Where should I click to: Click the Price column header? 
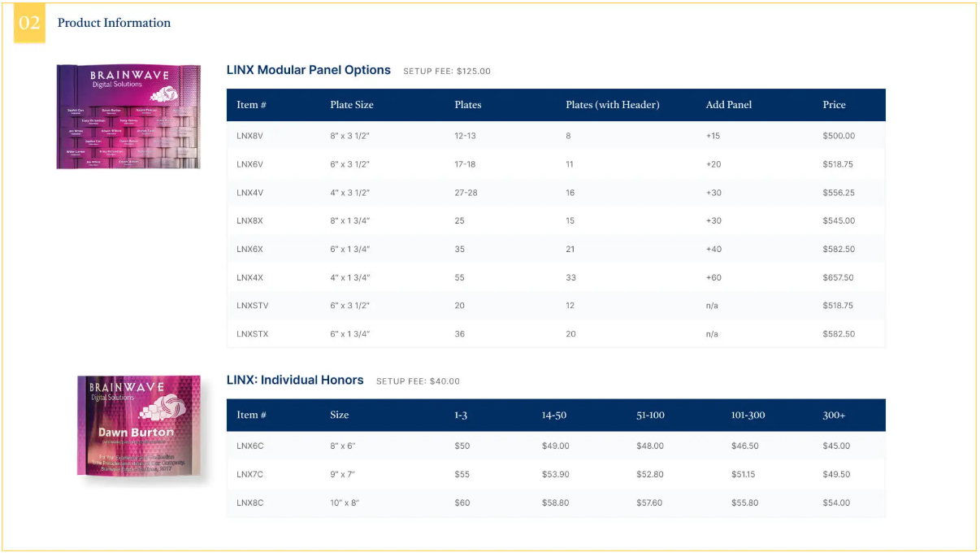[x=834, y=105]
